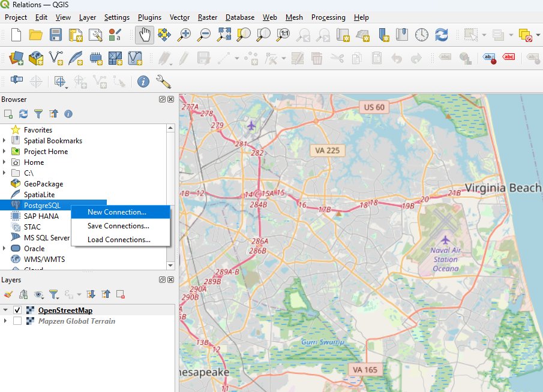Select SpatiaLite in Browser tree

pyautogui.click(x=39, y=194)
